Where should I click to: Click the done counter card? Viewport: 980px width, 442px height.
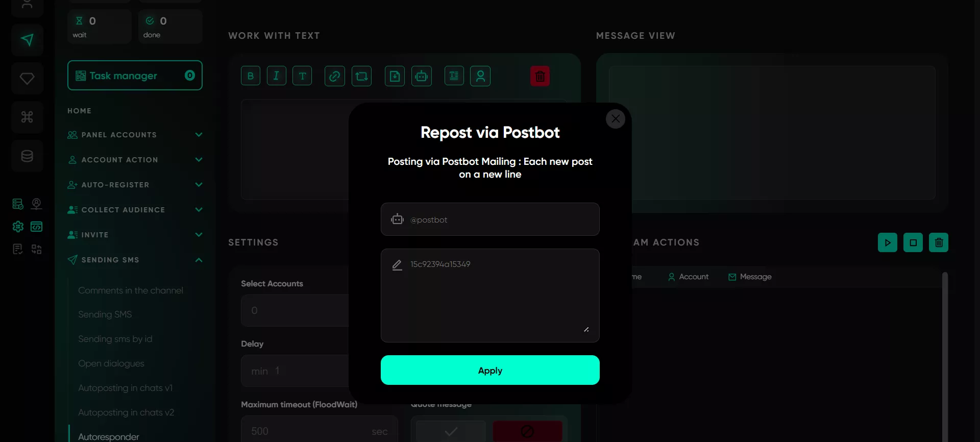click(x=170, y=27)
